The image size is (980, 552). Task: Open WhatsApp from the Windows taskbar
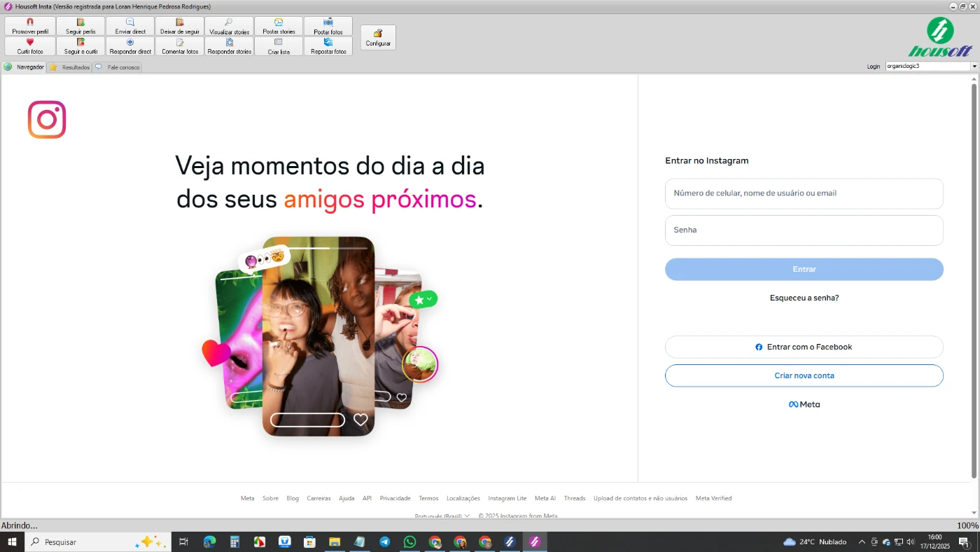[x=409, y=541]
